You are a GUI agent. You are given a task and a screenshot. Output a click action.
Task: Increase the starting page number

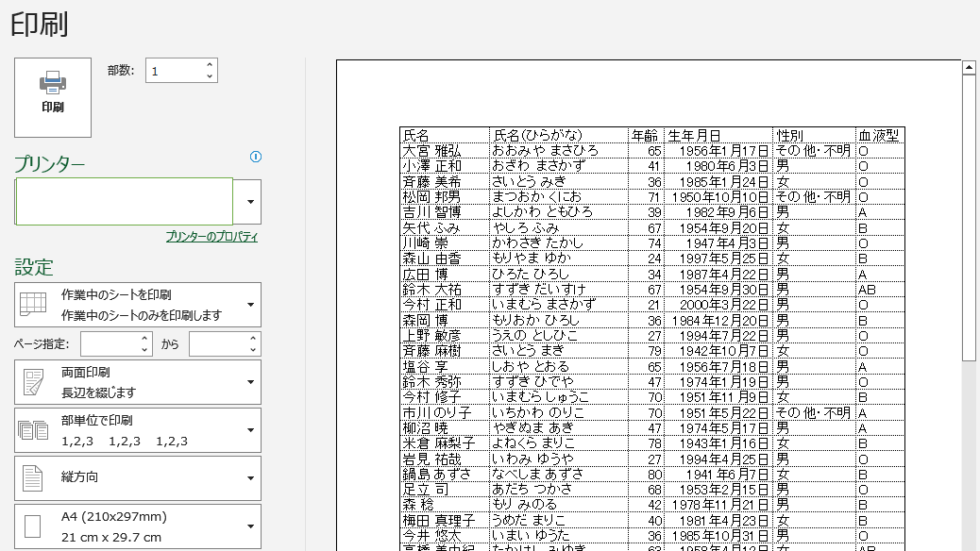coord(144,338)
